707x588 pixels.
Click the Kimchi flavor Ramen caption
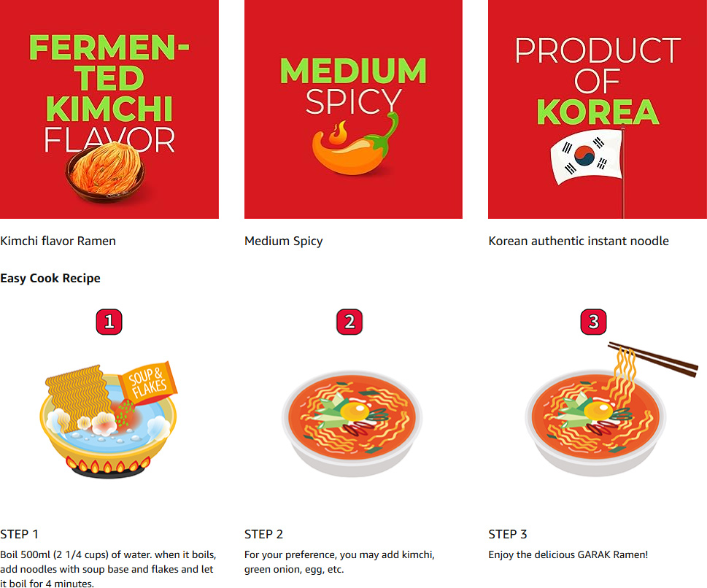point(58,241)
